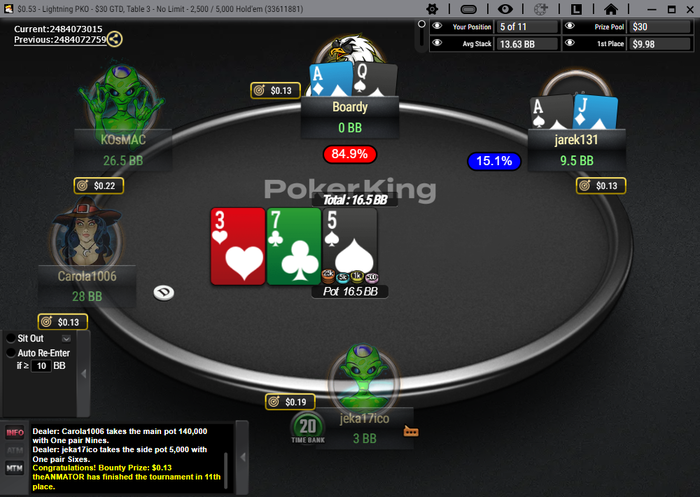Enable Auto Re-Enter option
This screenshot has width=700, height=497.
tap(11, 353)
